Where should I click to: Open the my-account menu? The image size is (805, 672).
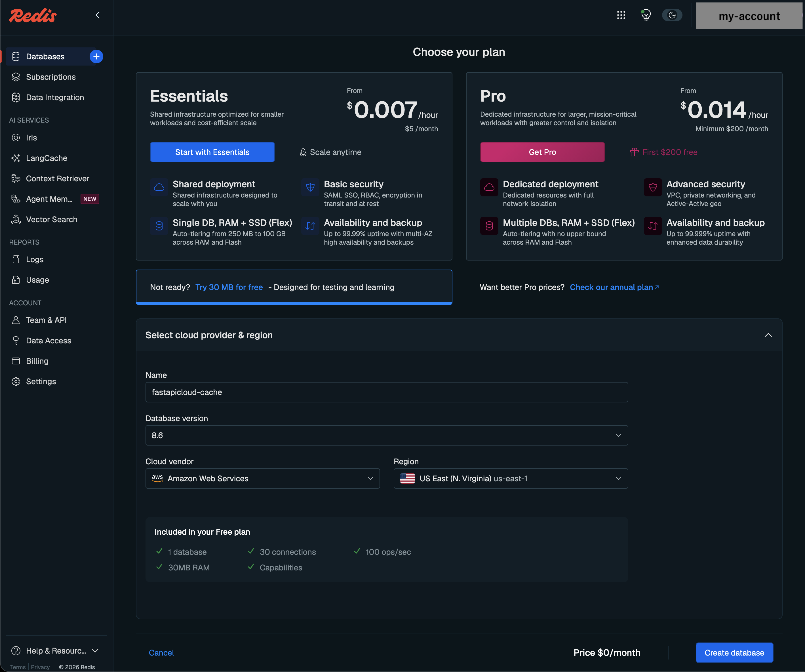pyautogui.click(x=749, y=16)
